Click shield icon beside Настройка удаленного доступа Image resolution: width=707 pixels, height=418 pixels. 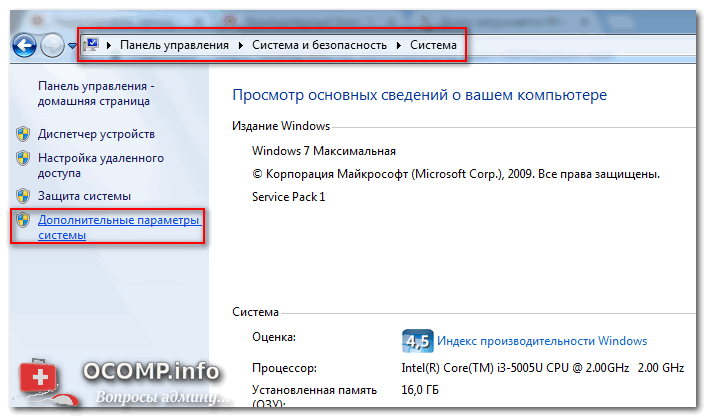(x=23, y=158)
